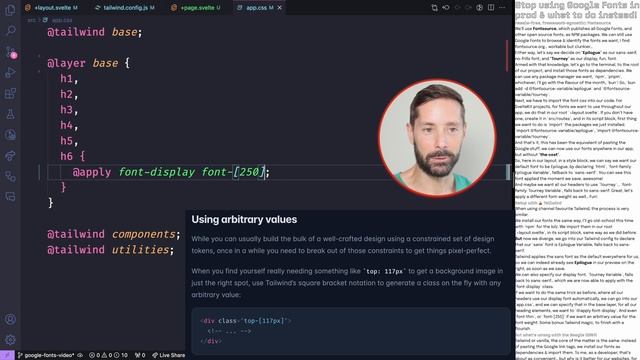
Task: Click the split editor right icon
Action: [x=491, y=7]
